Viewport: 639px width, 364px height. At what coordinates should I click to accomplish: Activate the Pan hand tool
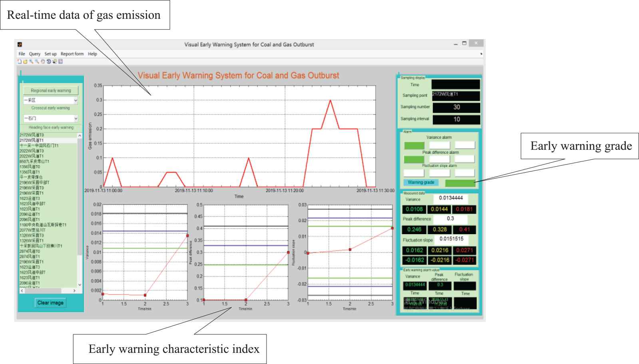point(43,62)
